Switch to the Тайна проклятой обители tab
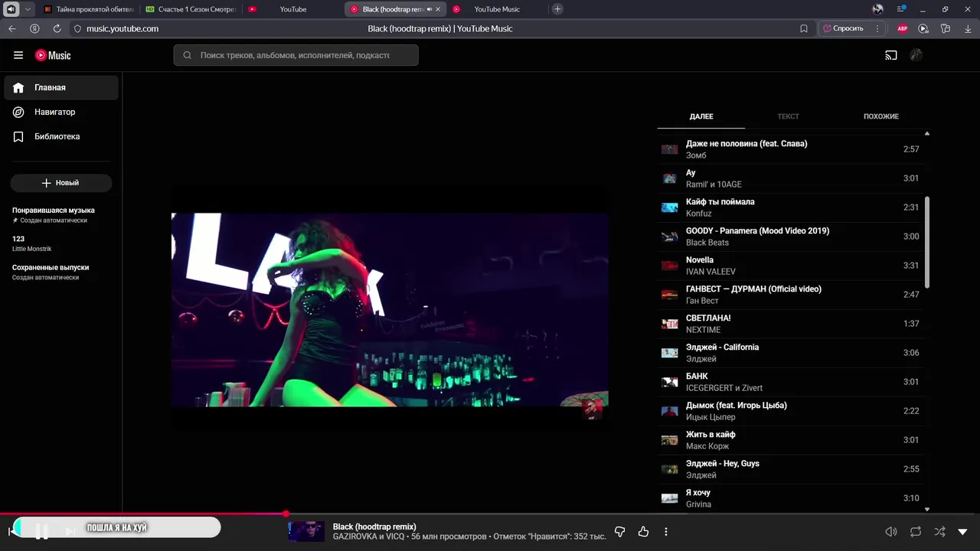Screen dimensions: 980x551 point(88,9)
